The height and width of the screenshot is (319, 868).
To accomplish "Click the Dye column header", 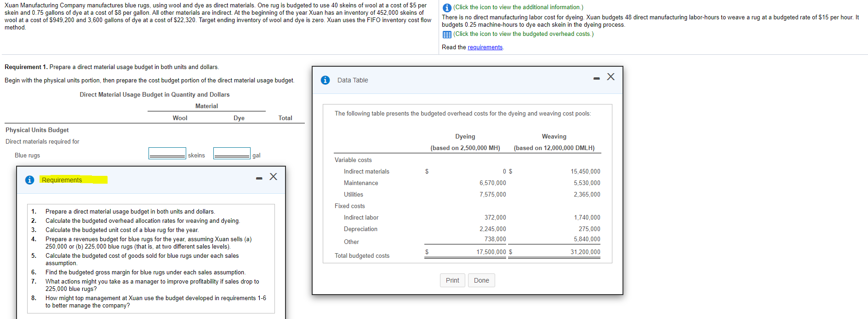I will tap(239, 118).
